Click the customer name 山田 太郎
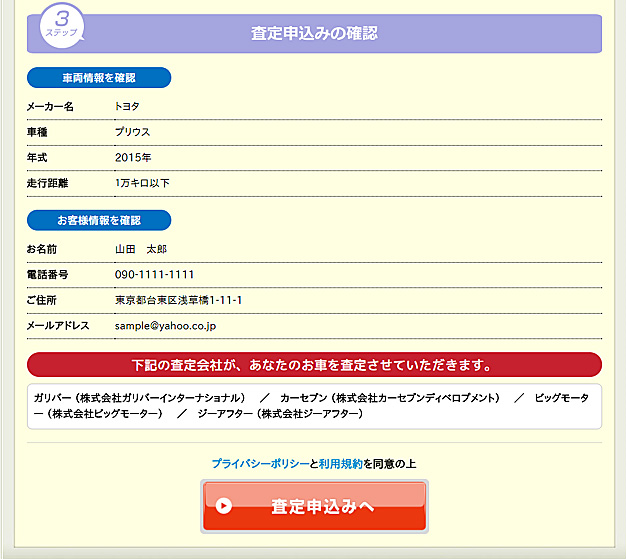Image resolution: width=626 pixels, height=559 pixels. coord(140,248)
